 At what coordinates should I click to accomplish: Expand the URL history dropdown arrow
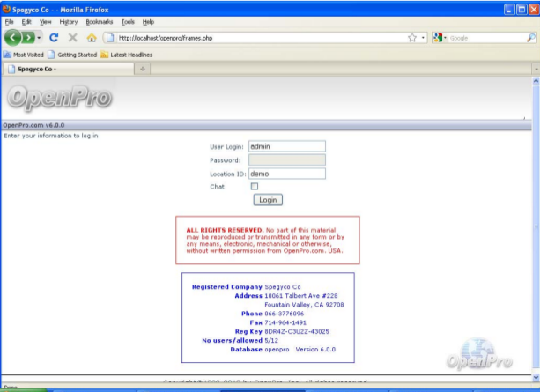pyautogui.click(x=424, y=38)
